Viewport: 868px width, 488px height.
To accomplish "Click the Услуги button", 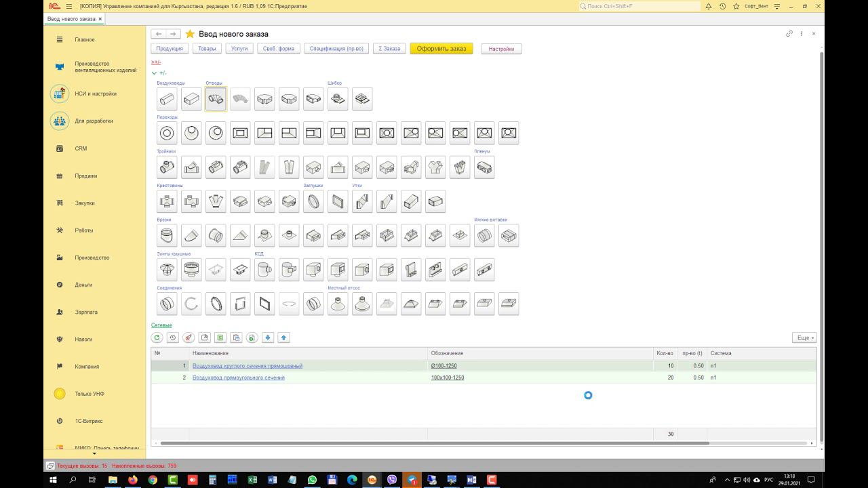I will (x=239, y=49).
